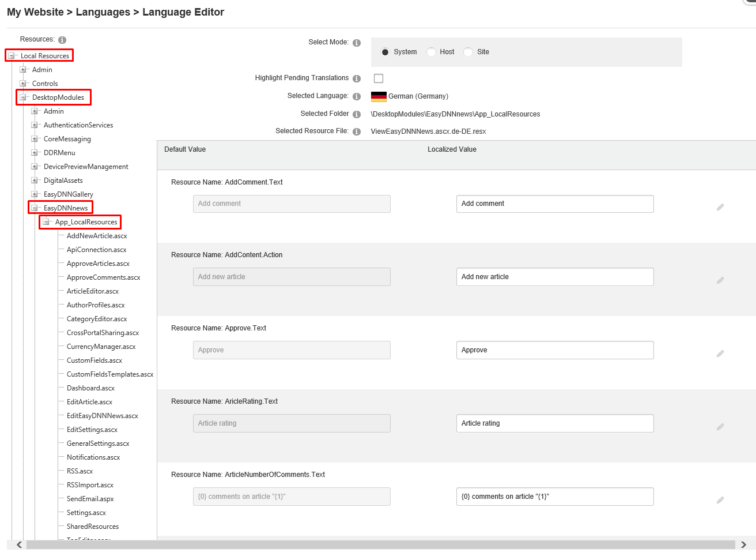Select Dashboard.ascx in the tree
Viewport: 756px width, 560px height.
(x=90, y=388)
